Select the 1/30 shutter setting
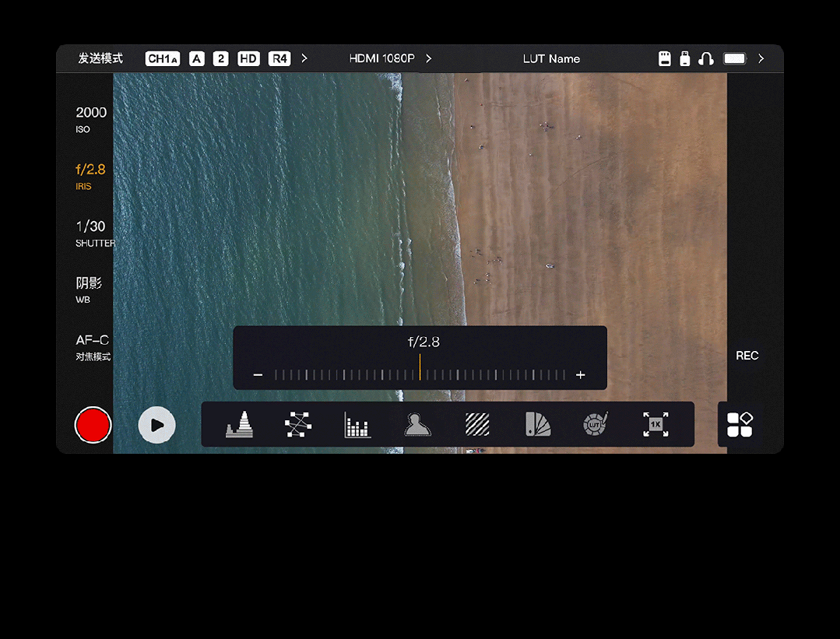 pyautogui.click(x=91, y=233)
